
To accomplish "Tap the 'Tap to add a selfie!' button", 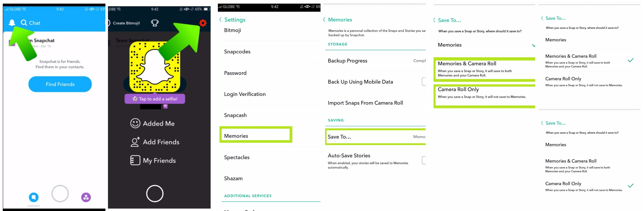I will point(155,99).
